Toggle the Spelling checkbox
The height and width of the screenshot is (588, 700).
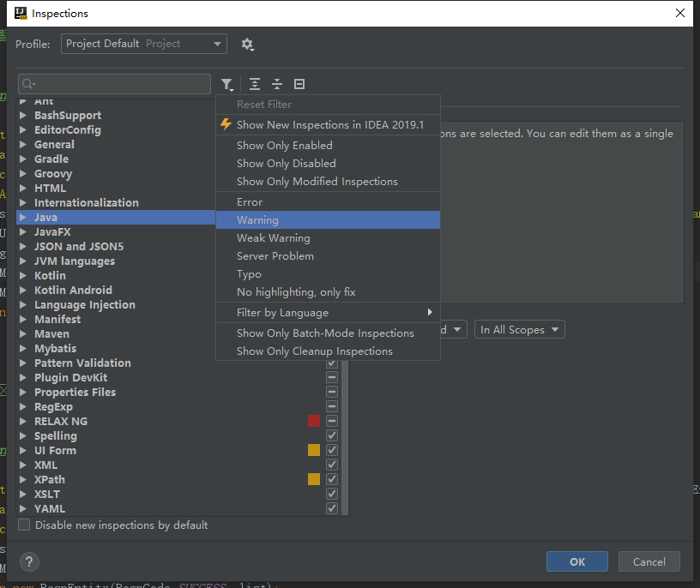tap(332, 436)
